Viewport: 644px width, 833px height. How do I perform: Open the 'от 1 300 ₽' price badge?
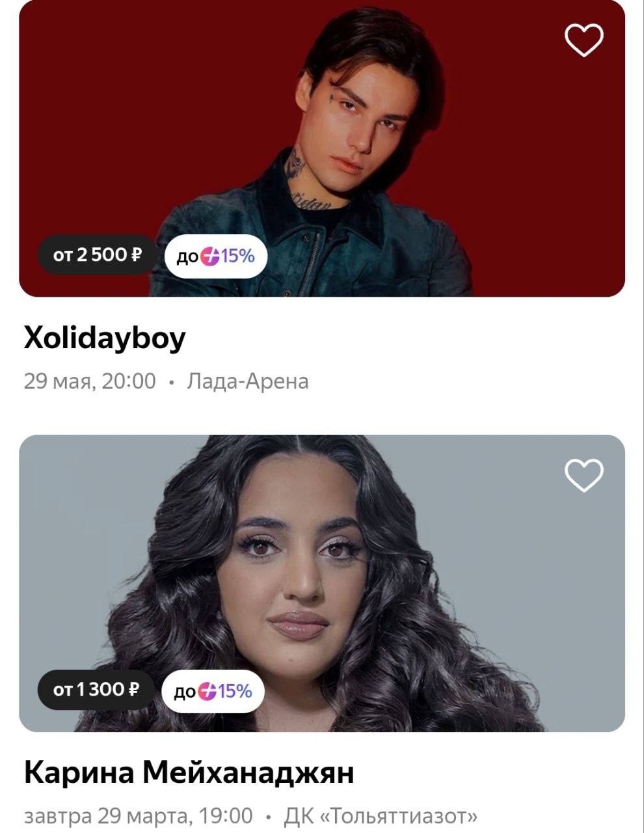(x=96, y=689)
